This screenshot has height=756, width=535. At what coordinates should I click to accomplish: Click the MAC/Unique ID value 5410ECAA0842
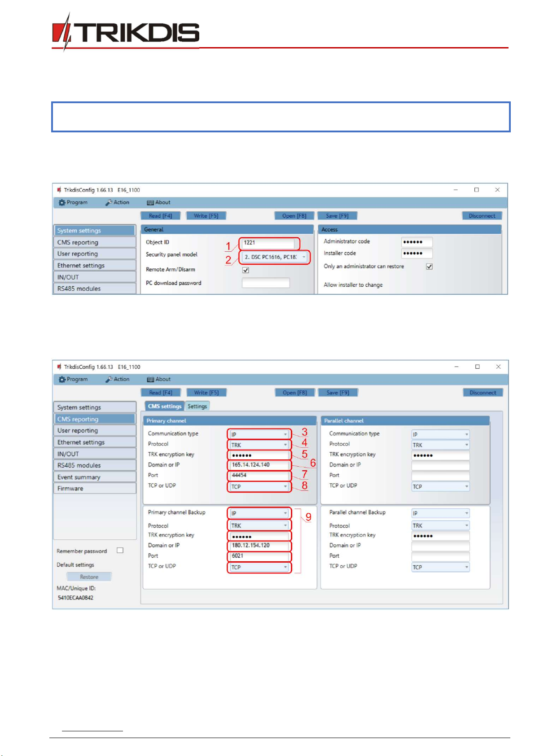point(75,598)
